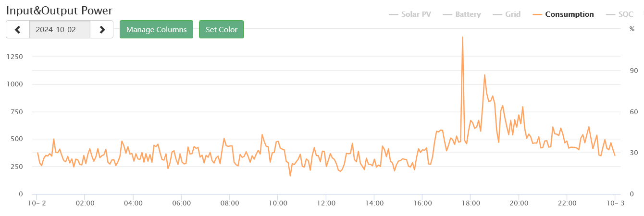Select the 12:00 x-axis time label
644x216 pixels.
tap(326, 203)
